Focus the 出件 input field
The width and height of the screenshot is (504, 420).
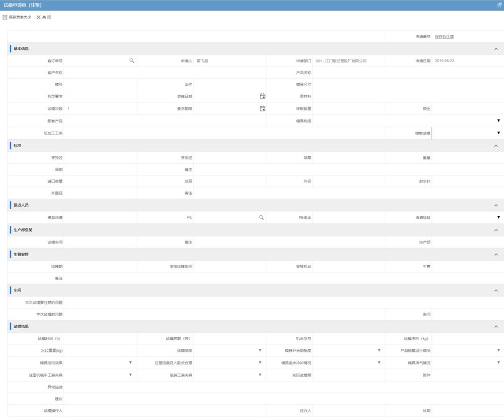pyautogui.click(x=230, y=85)
